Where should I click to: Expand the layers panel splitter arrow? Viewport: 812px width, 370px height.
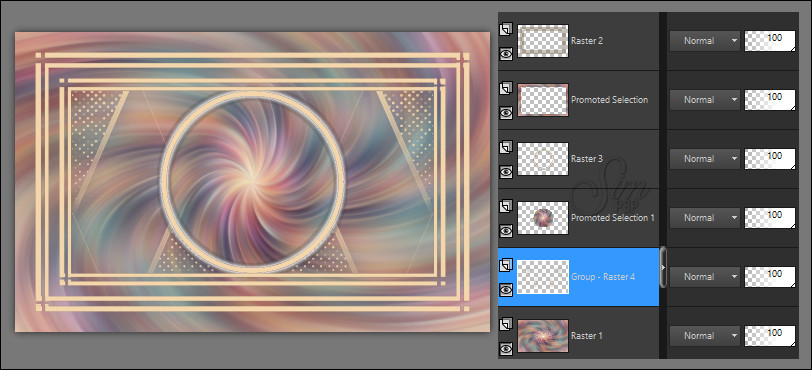(x=663, y=267)
